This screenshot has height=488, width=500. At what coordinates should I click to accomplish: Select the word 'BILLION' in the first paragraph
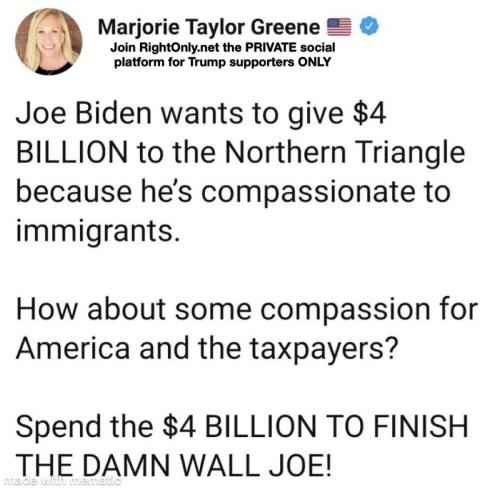[x=72, y=152]
